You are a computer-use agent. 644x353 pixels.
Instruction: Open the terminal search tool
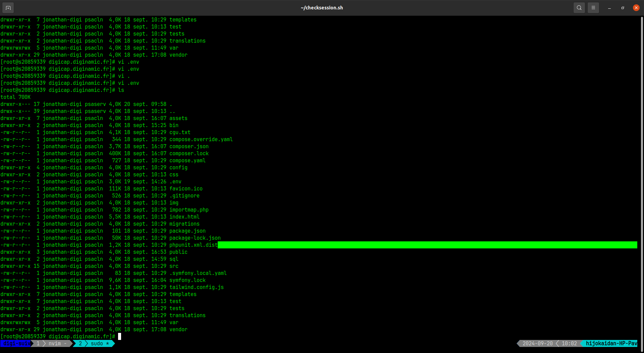pos(579,7)
